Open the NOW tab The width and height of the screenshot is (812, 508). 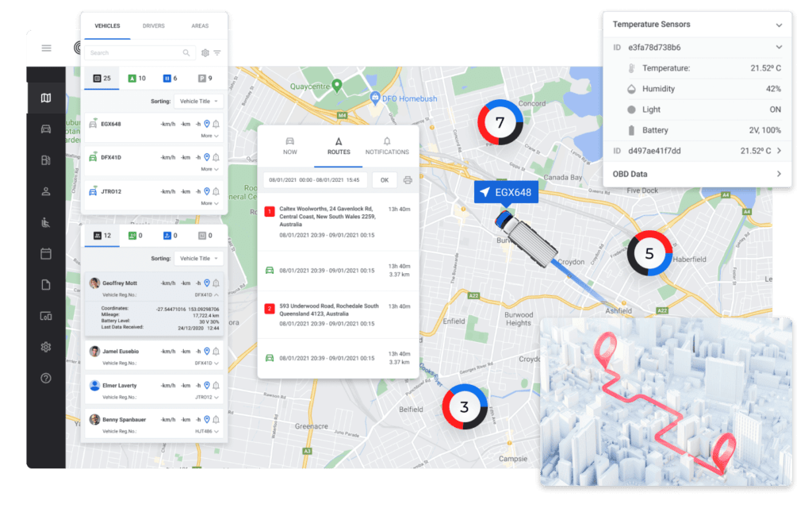[290, 146]
